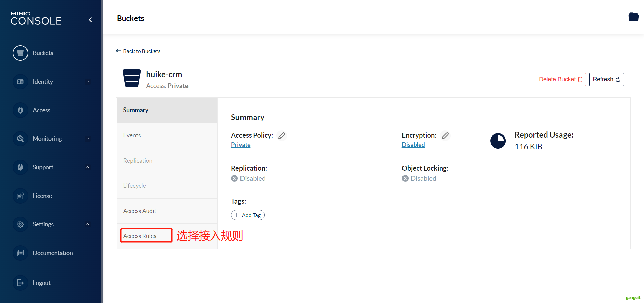Screen dimensions: 644x303
Task: Click the Buckets sidebar icon
Action: [20, 53]
